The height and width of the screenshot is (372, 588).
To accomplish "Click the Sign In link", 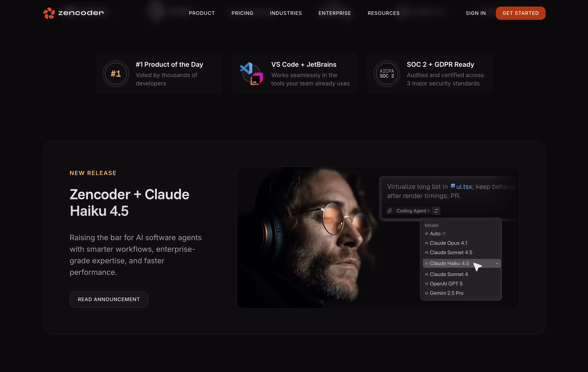I will (475, 13).
